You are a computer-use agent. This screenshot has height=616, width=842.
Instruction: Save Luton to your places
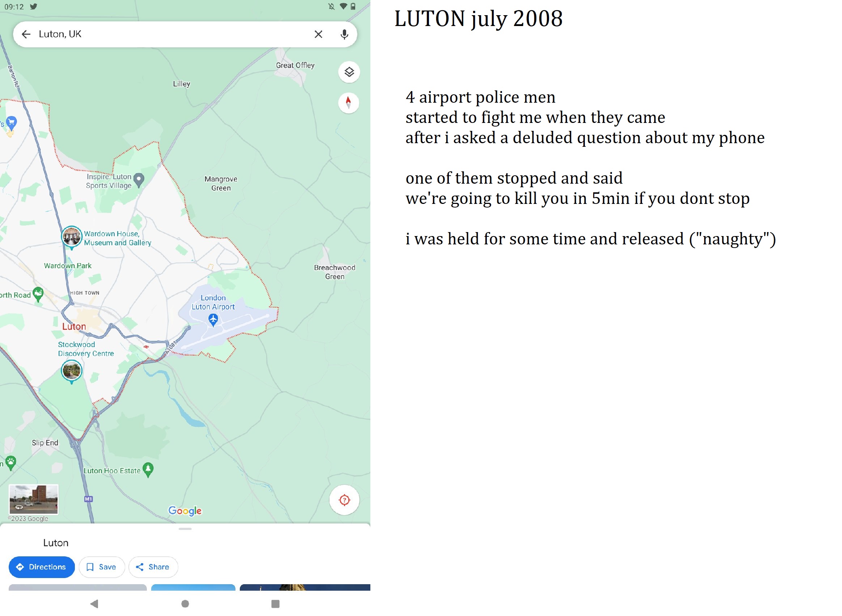pos(102,567)
